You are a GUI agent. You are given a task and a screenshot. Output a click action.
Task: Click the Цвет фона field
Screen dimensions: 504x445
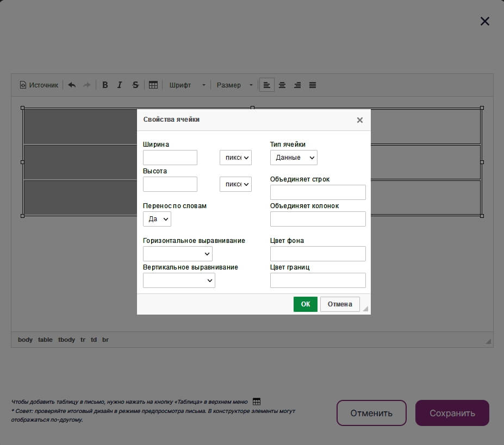click(x=318, y=254)
